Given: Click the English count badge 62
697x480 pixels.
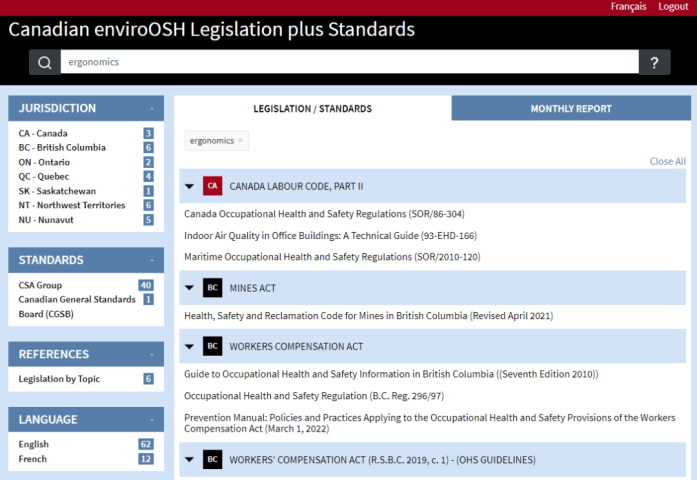Looking at the screenshot, I should (146, 444).
